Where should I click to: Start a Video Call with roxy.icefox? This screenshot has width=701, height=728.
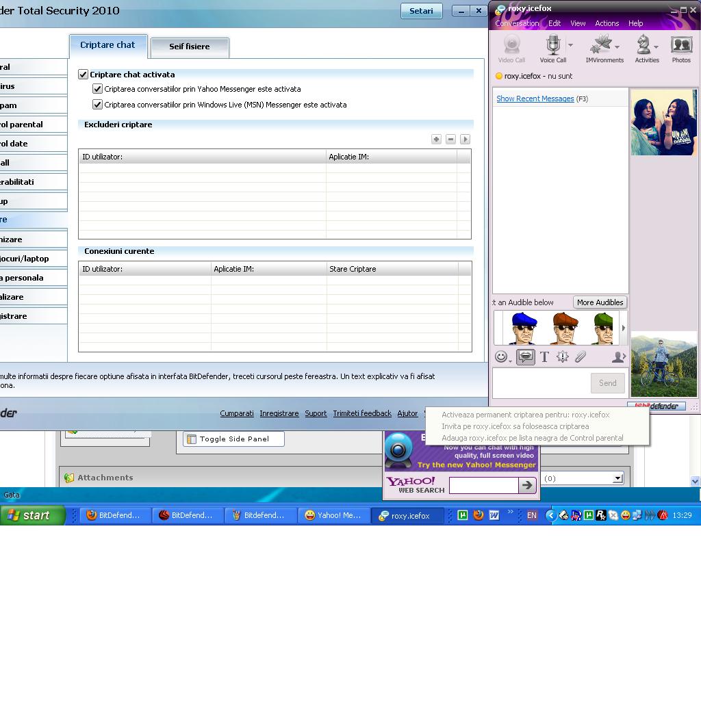coord(511,49)
